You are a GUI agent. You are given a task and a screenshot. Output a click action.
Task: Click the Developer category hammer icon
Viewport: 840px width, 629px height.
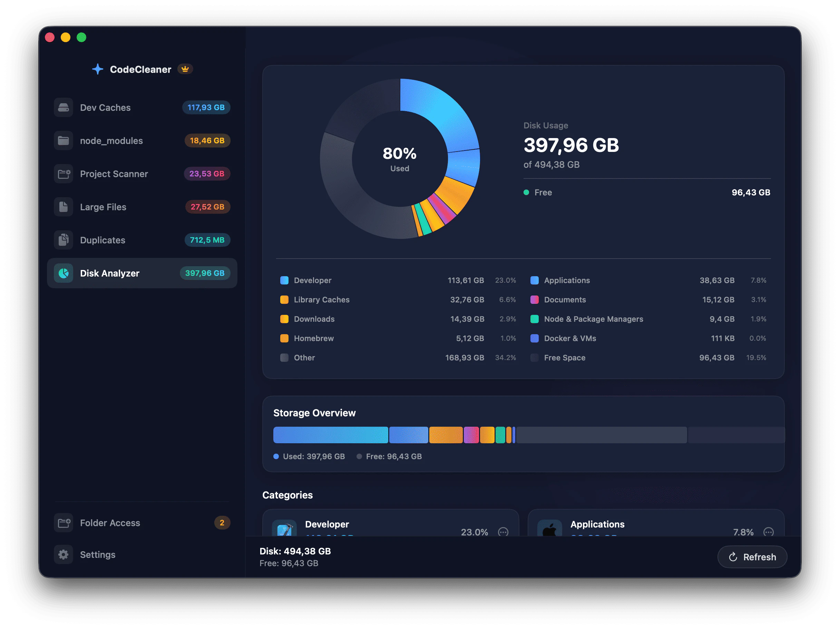(284, 529)
